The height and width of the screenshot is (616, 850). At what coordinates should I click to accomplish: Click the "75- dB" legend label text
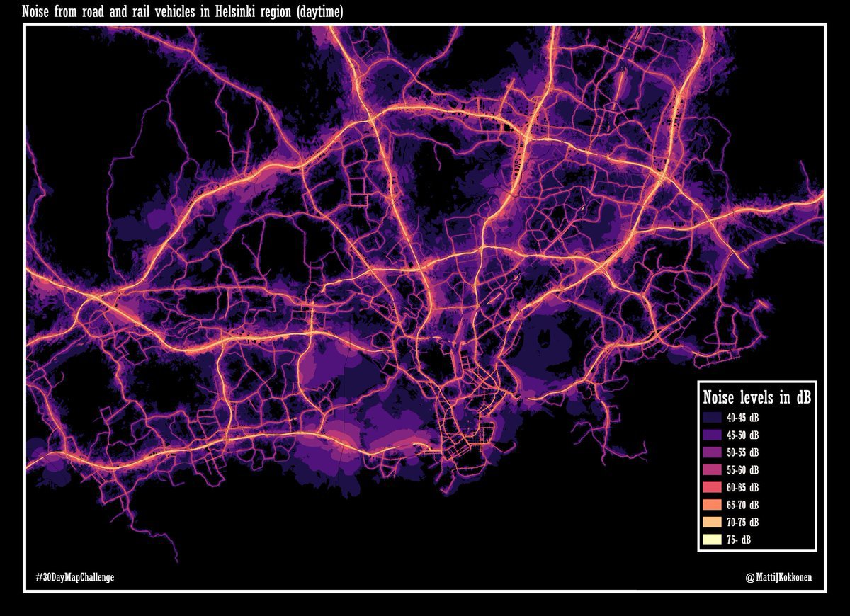click(739, 540)
